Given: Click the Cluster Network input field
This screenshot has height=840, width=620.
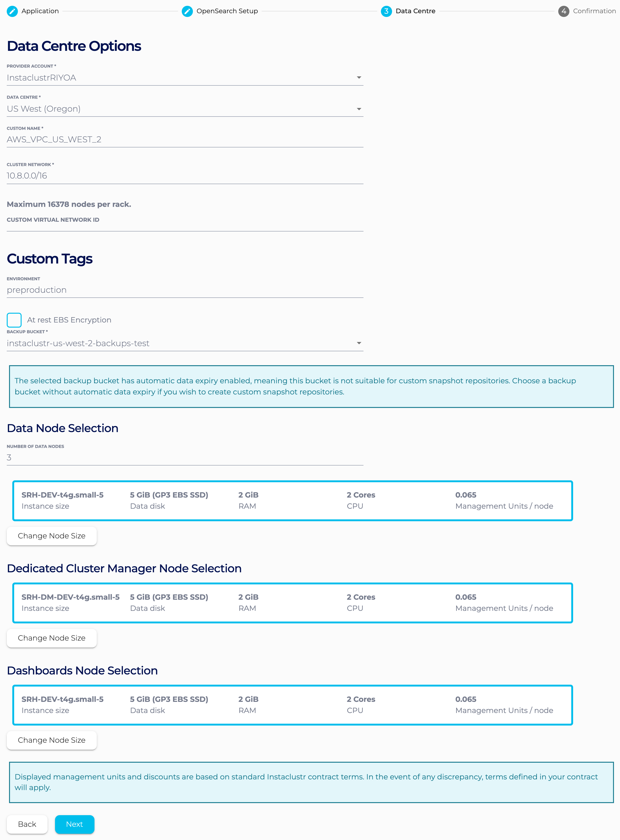Looking at the screenshot, I should coord(185,176).
